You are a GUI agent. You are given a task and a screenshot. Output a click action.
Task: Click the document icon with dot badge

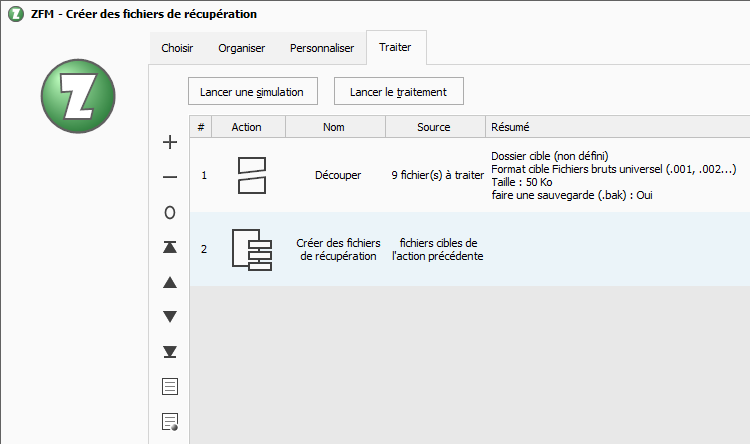[170, 422]
